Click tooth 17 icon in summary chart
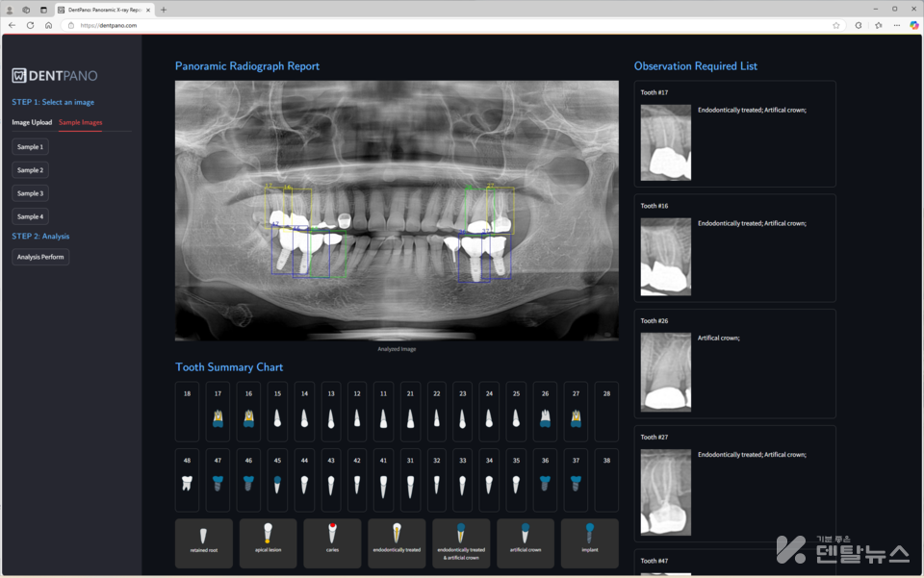This screenshot has width=924, height=578. point(218,418)
